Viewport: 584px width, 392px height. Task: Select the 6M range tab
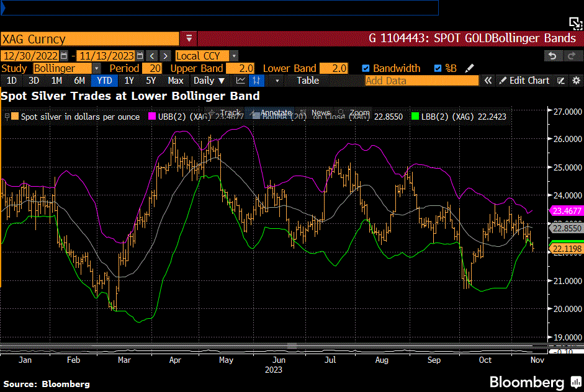(x=79, y=81)
